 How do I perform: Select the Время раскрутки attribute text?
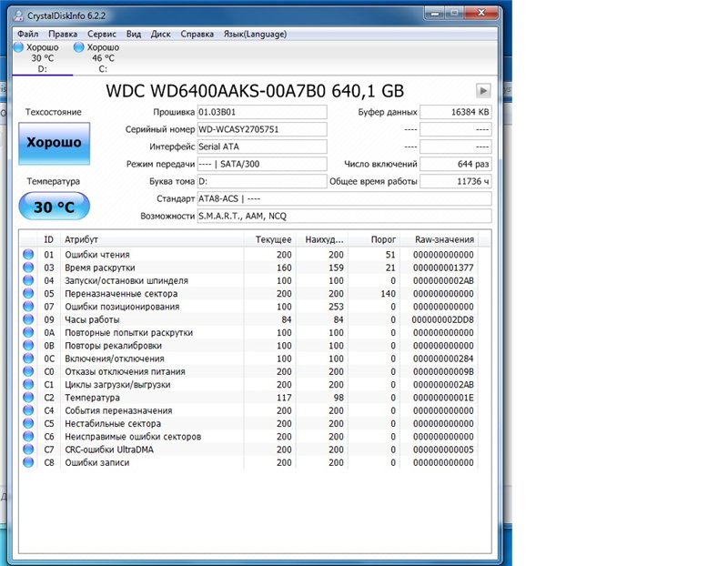100,268
